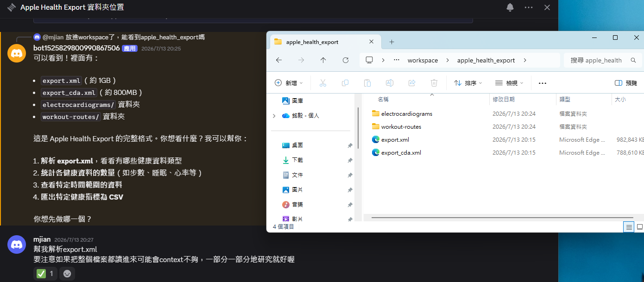Click the horizontal scrollbar in file list

tap(502, 217)
